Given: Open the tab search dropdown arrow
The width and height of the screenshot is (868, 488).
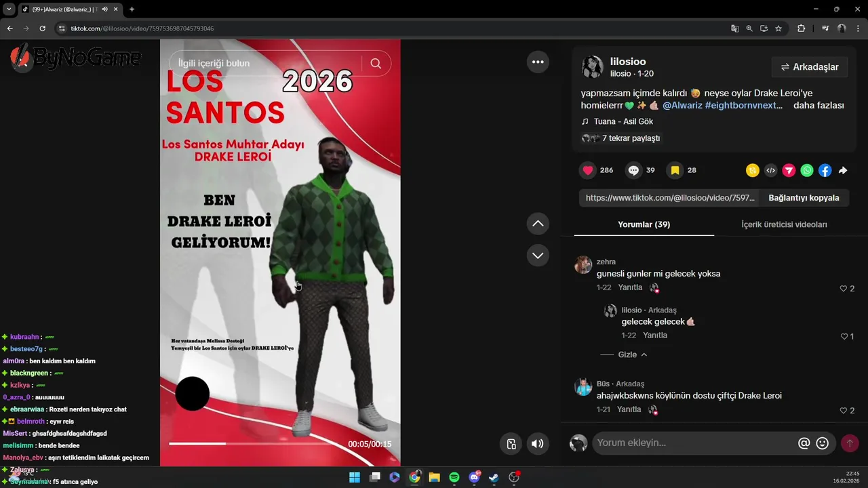Looking at the screenshot, I should tap(9, 9).
